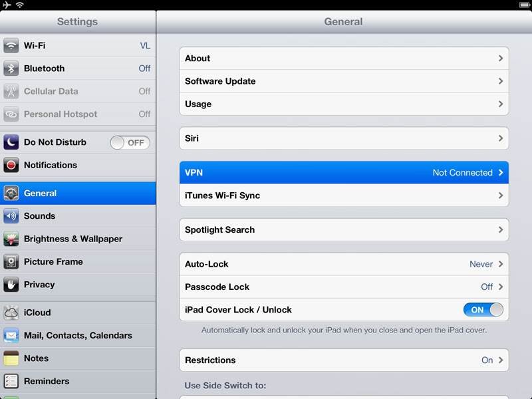Tap the Auto-Lock Never value
The height and width of the screenshot is (399, 532).
pyautogui.click(x=481, y=264)
